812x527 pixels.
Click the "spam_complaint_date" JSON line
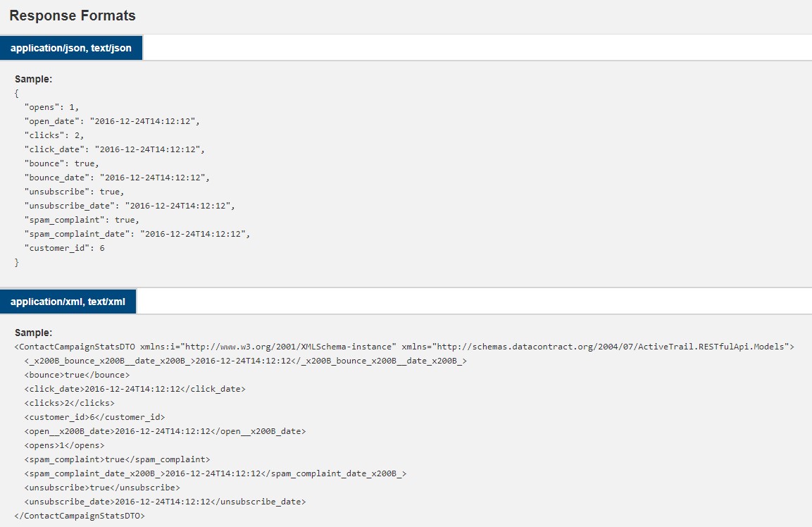point(137,234)
